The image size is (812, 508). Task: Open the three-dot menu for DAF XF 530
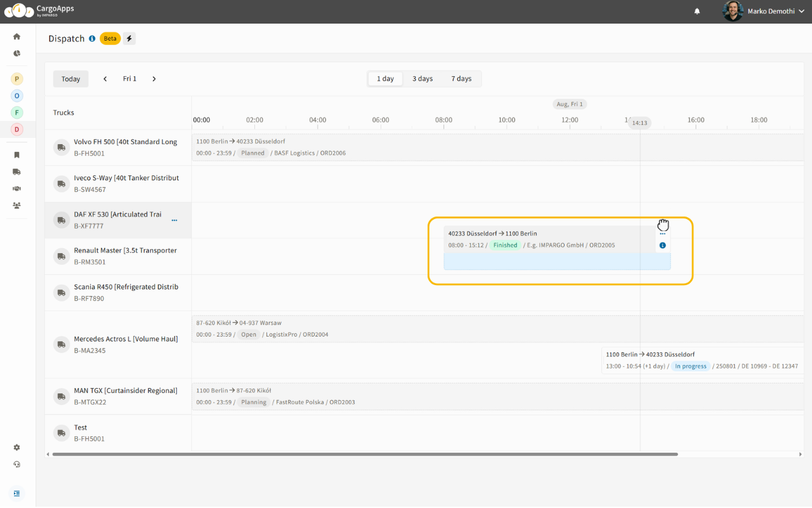(x=174, y=220)
